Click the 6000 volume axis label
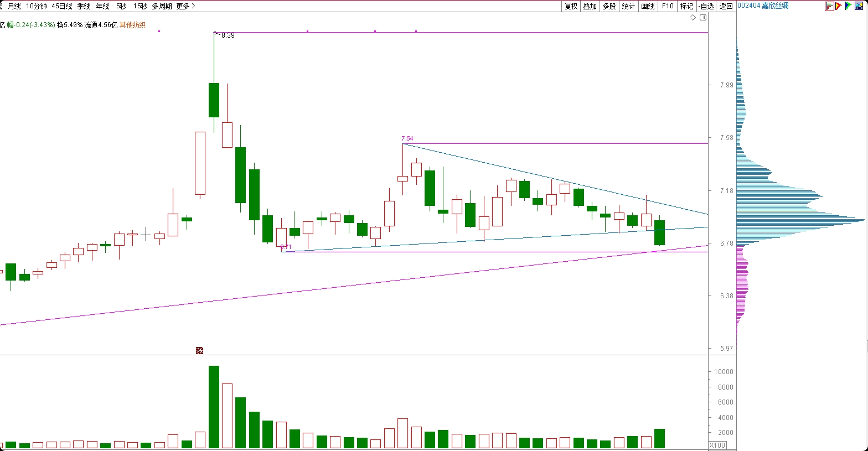Image resolution: width=868 pixels, height=451 pixels. [x=725, y=402]
